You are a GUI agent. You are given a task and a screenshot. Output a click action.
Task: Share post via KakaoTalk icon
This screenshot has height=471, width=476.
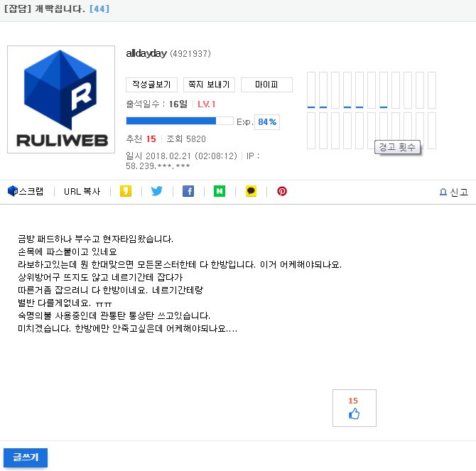click(251, 191)
